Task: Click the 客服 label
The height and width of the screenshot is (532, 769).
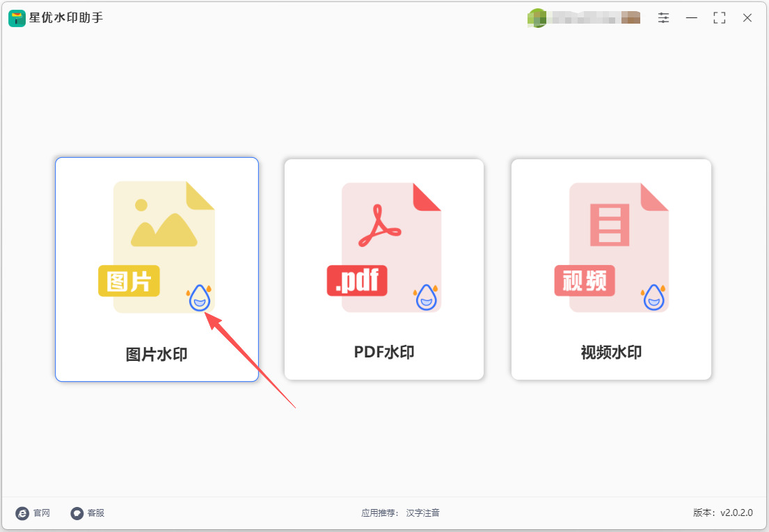Action: click(x=96, y=513)
